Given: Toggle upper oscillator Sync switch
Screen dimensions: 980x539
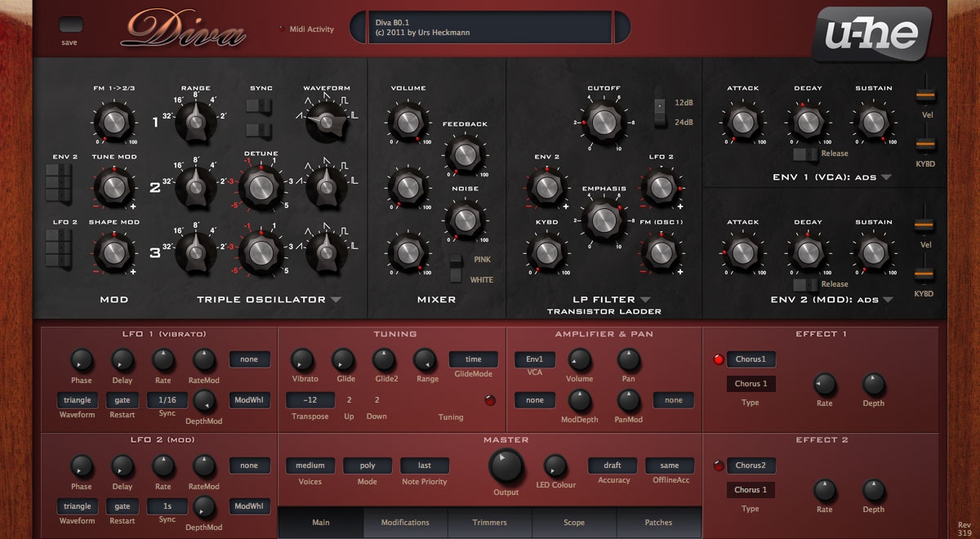Looking at the screenshot, I should pos(258,106).
